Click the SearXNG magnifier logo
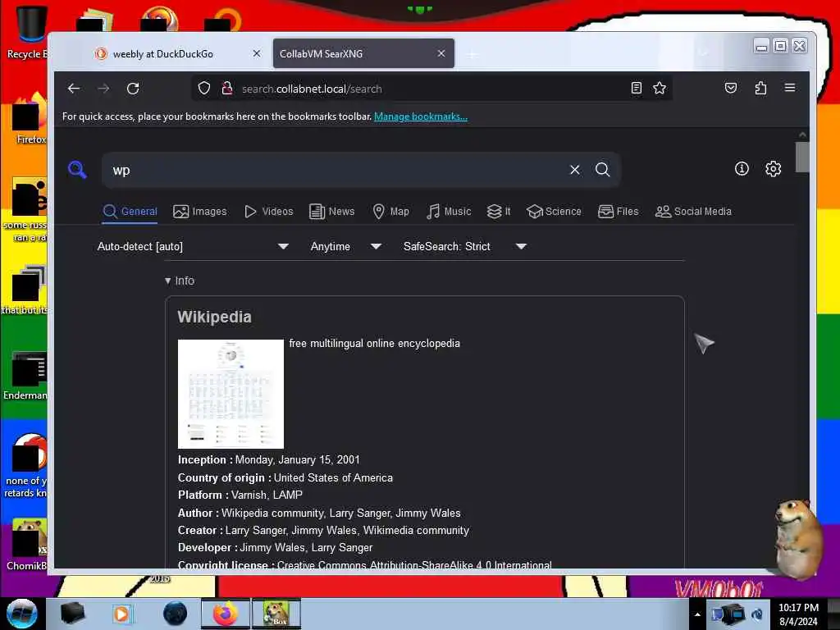 pos(77,170)
